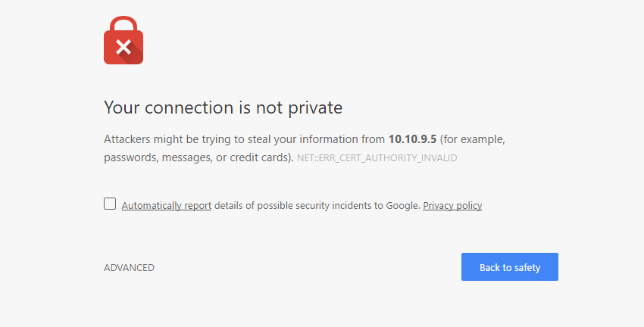Click the word 'Attackers' starting the warning
This screenshot has width=644, height=327.
point(127,139)
